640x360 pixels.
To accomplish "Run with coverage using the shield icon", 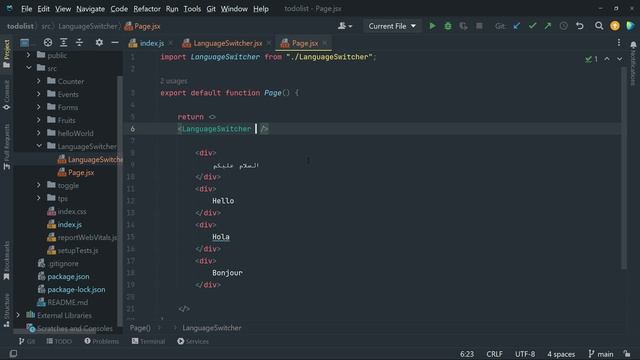I will coord(463,26).
